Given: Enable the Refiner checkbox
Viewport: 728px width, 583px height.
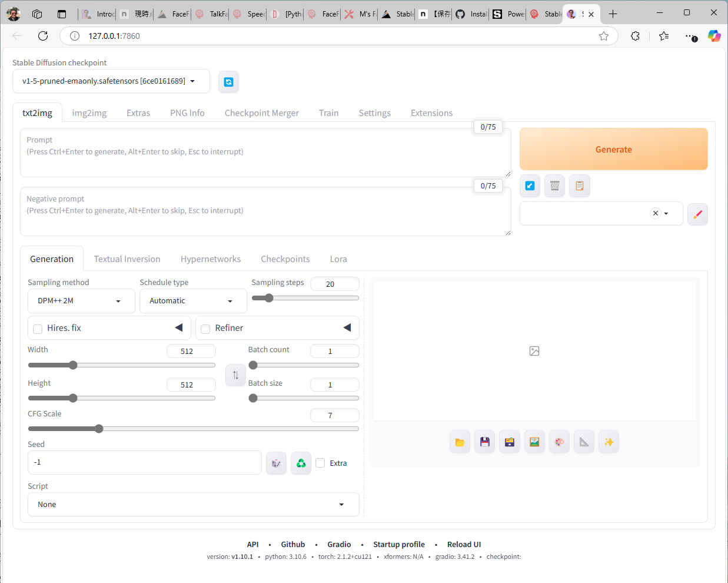Looking at the screenshot, I should point(205,329).
